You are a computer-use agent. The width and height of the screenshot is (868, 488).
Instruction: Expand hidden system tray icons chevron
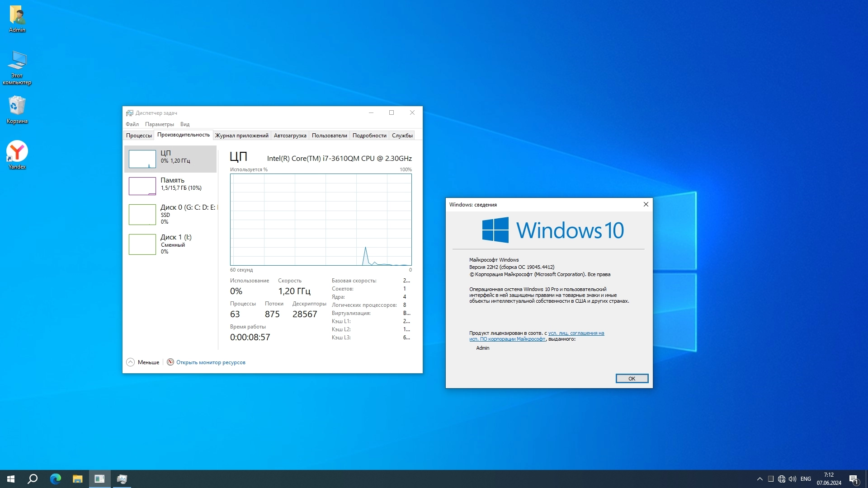(x=760, y=479)
